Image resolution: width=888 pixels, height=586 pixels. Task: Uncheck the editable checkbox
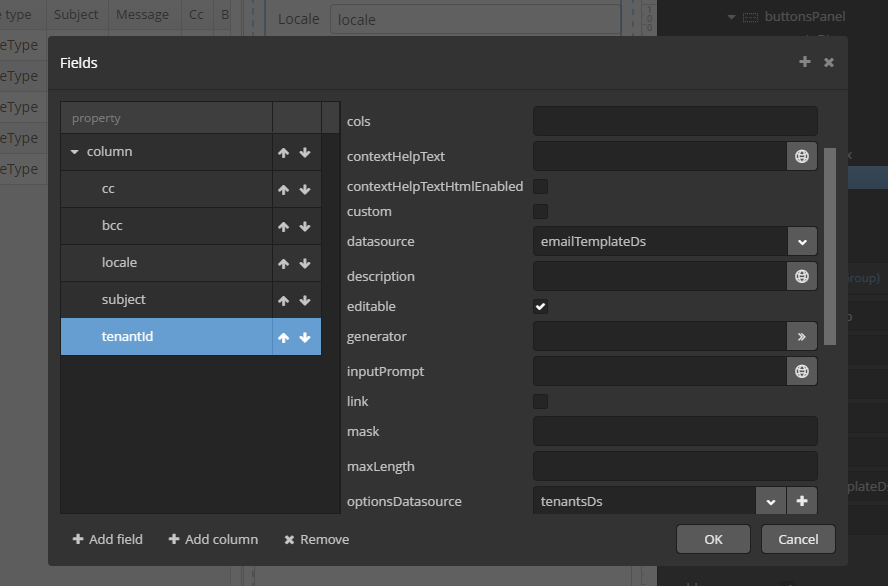coord(540,306)
